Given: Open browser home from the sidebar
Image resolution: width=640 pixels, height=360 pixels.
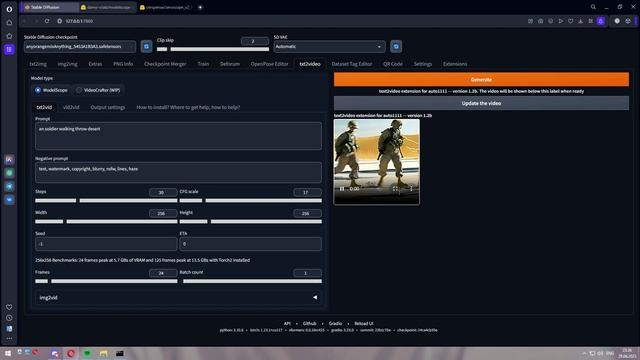Looking at the screenshot, I should coord(9,23).
